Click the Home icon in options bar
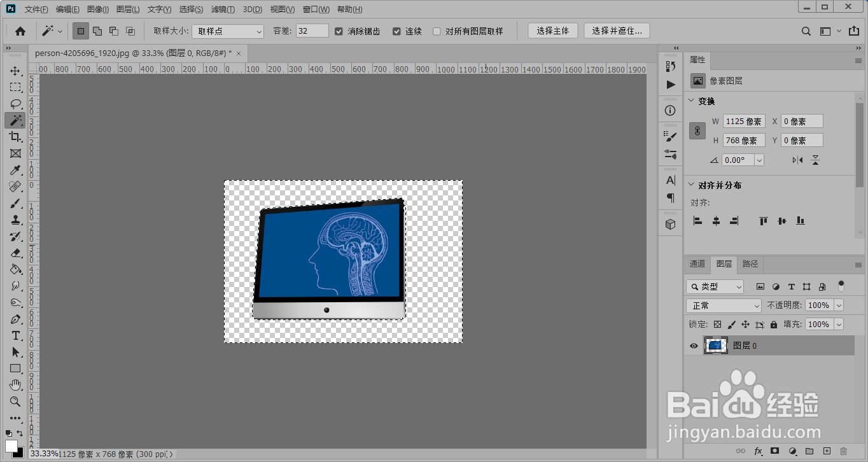Image resolution: width=868 pixels, height=462 pixels. tap(20, 31)
